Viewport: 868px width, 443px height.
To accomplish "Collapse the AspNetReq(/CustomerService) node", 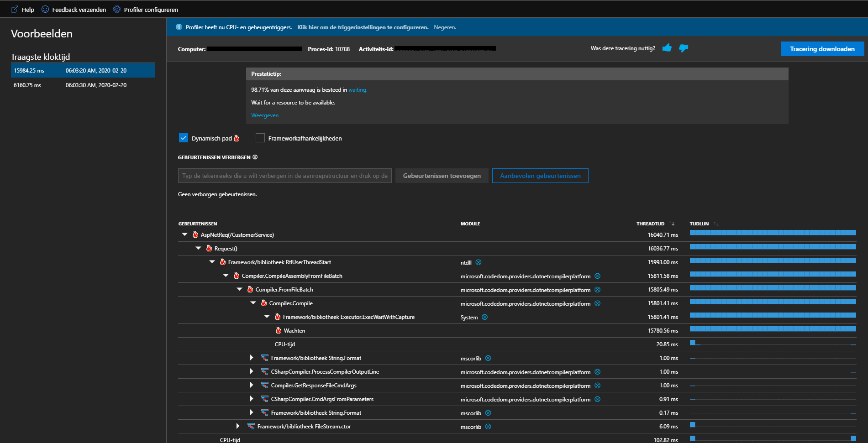I will click(185, 235).
